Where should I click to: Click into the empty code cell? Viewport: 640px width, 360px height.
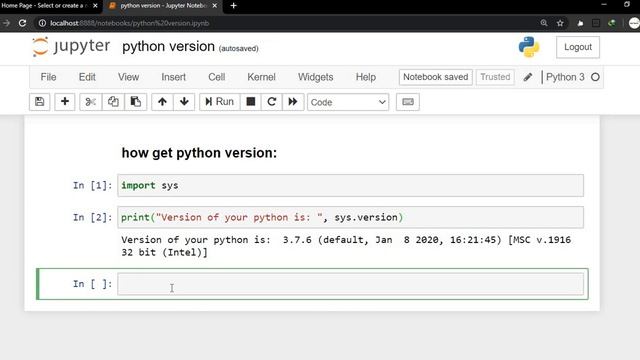pyautogui.click(x=351, y=284)
